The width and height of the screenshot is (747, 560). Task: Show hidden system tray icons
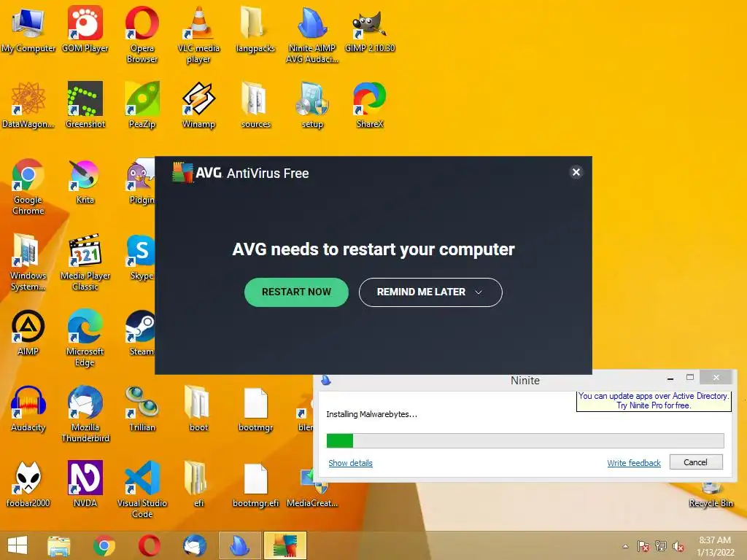tap(625, 546)
